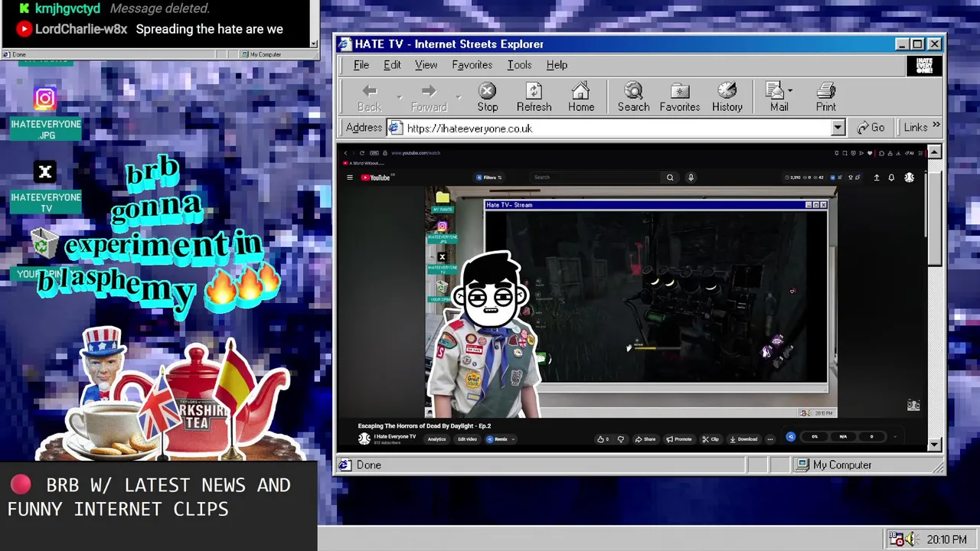980x551 pixels.
Task: Click the page icon beside the address URL
Action: (395, 128)
